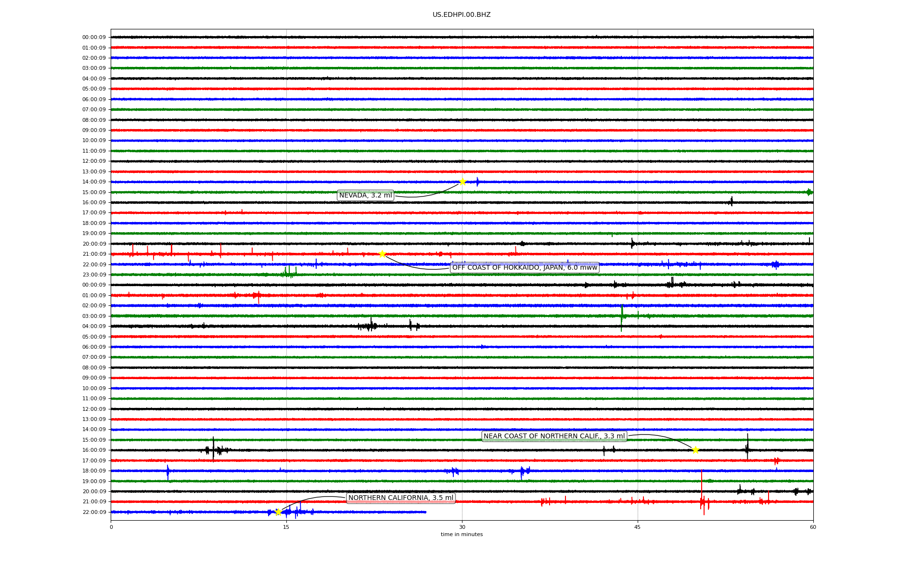Click the black spike burst at start of 16:00:09 trace
The image size is (924, 578).
tap(213, 449)
